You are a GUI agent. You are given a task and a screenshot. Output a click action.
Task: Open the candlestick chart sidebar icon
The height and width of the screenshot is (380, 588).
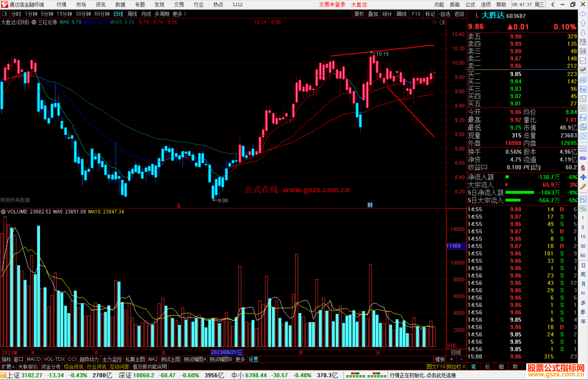click(583, 70)
